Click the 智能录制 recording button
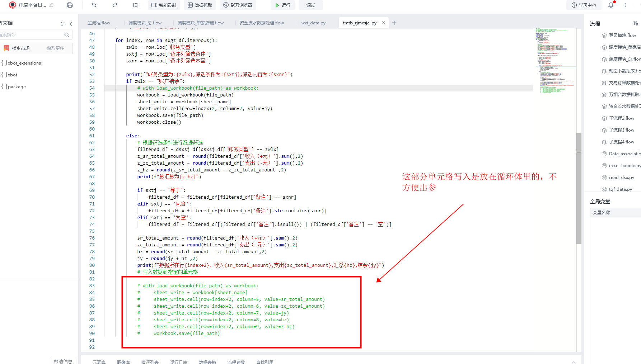Screen dimensions: 641x364 (164, 5)
